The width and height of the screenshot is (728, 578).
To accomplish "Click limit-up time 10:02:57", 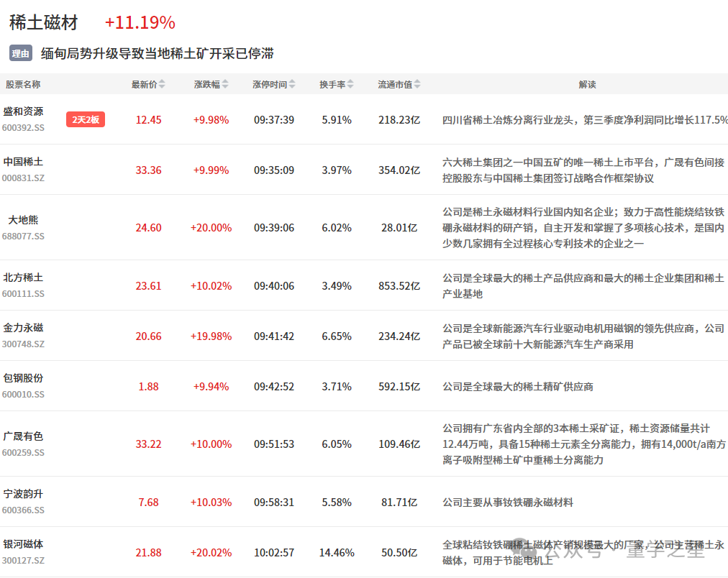I will 274,553.
